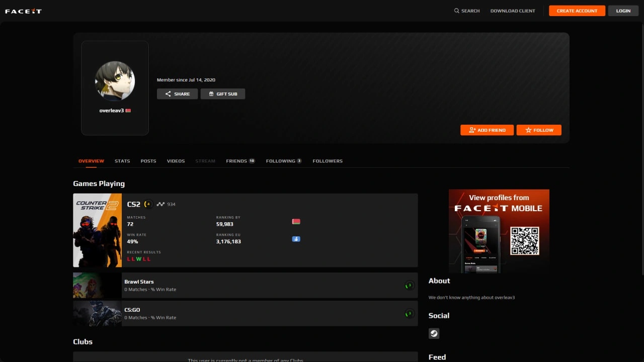
Task: Click the FACEIT logo in header
Action: 23,11
